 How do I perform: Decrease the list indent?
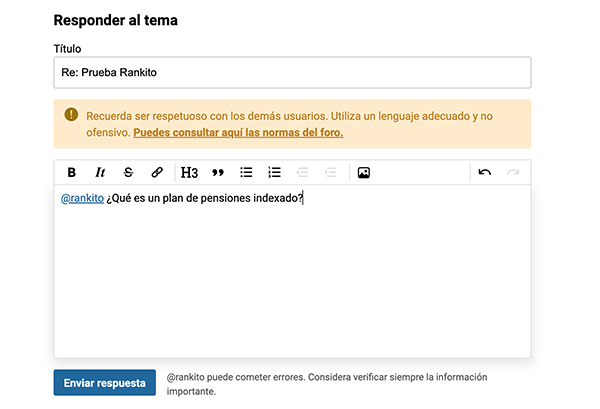pyautogui.click(x=303, y=172)
